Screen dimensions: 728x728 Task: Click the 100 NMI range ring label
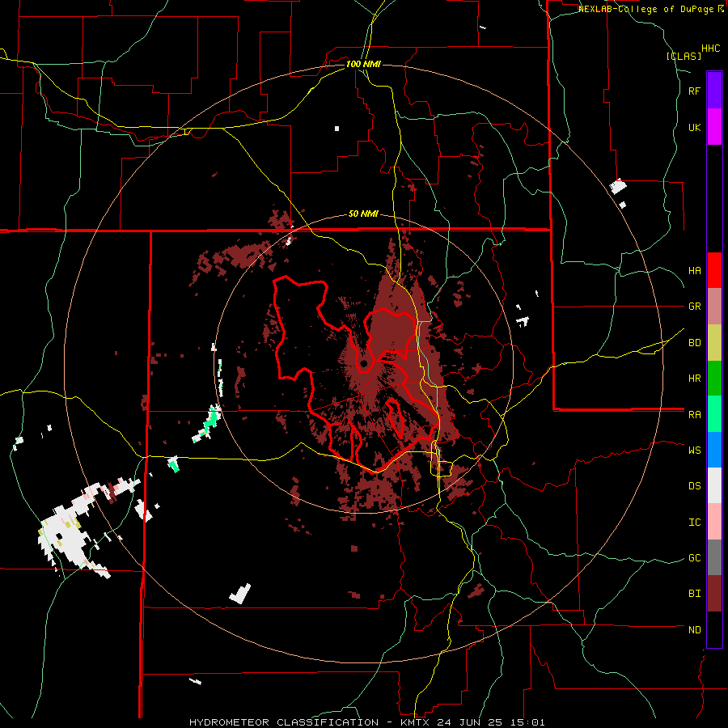point(363,64)
